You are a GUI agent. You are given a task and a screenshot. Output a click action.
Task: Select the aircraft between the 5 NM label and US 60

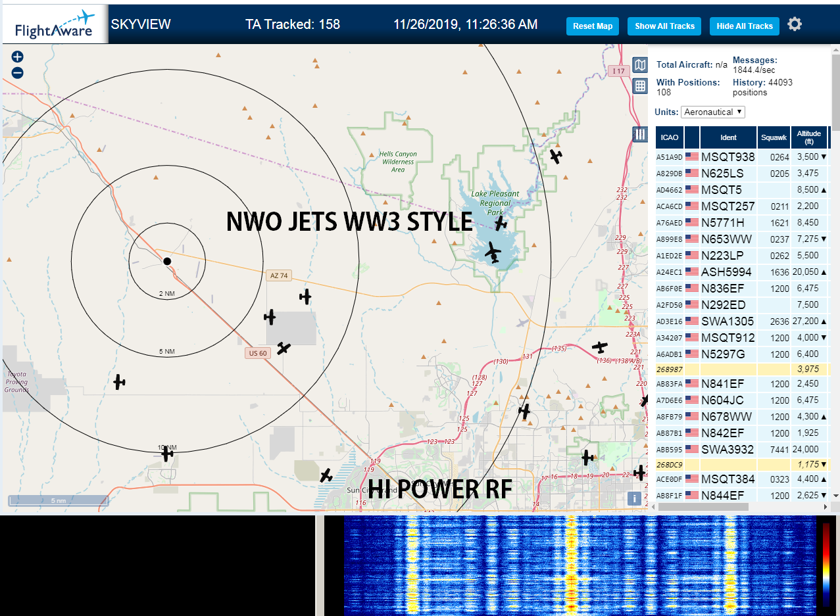270,318
